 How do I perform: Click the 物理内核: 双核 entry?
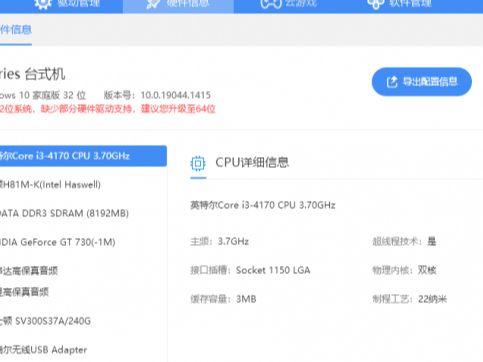coord(404,270)
